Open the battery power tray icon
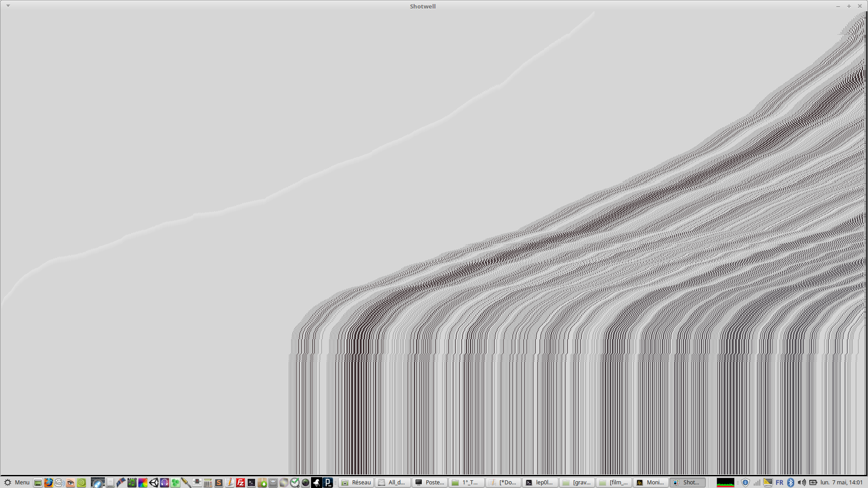This screenshot has height=488, width=868. pos(813,482)
